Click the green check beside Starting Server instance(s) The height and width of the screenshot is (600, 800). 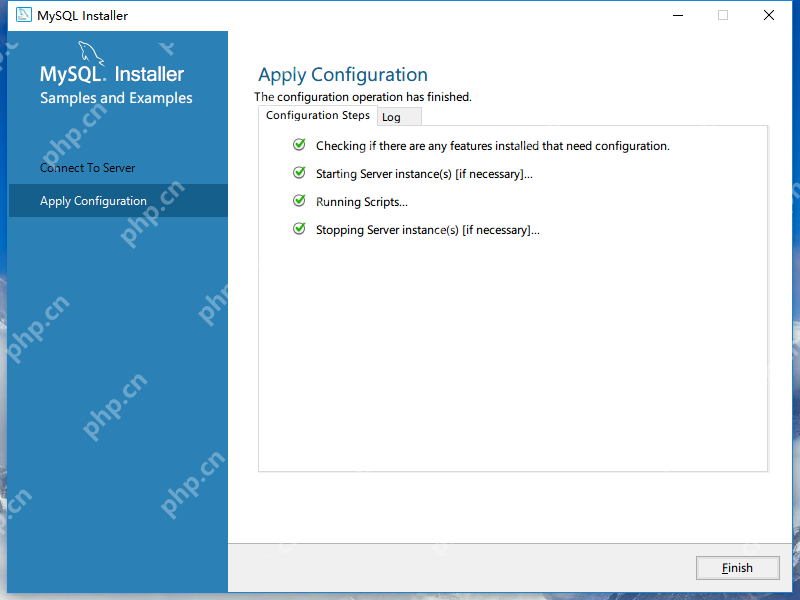tap(299, 173)
